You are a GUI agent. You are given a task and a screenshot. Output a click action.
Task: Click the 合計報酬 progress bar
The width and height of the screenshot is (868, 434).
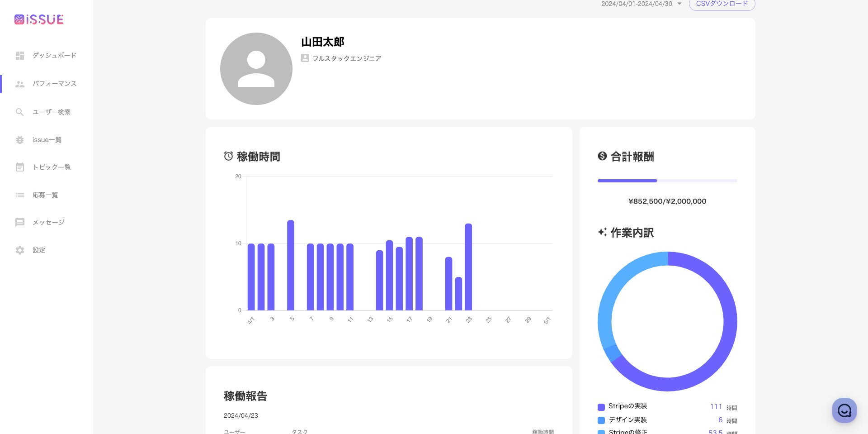tap(667, 181)
